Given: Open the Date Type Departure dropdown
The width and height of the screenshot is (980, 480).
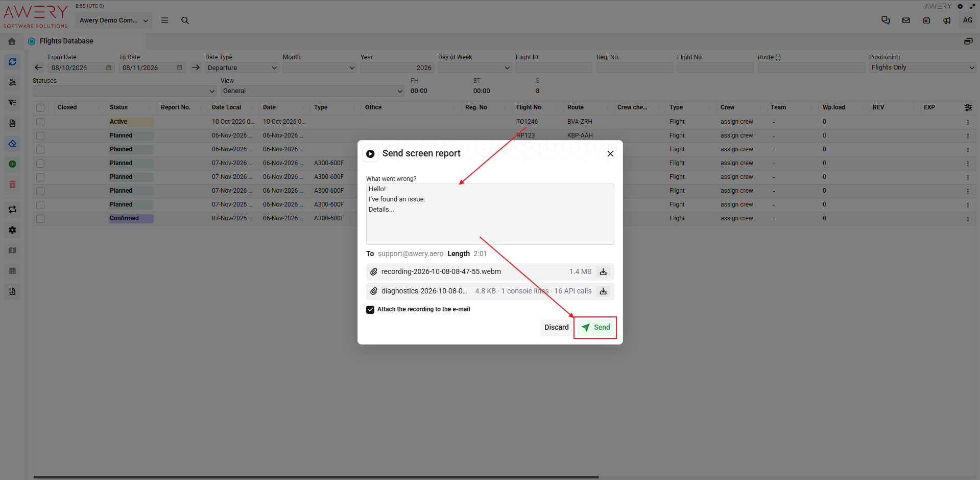Looking at the screenshot, I should (x=242, y=68).
